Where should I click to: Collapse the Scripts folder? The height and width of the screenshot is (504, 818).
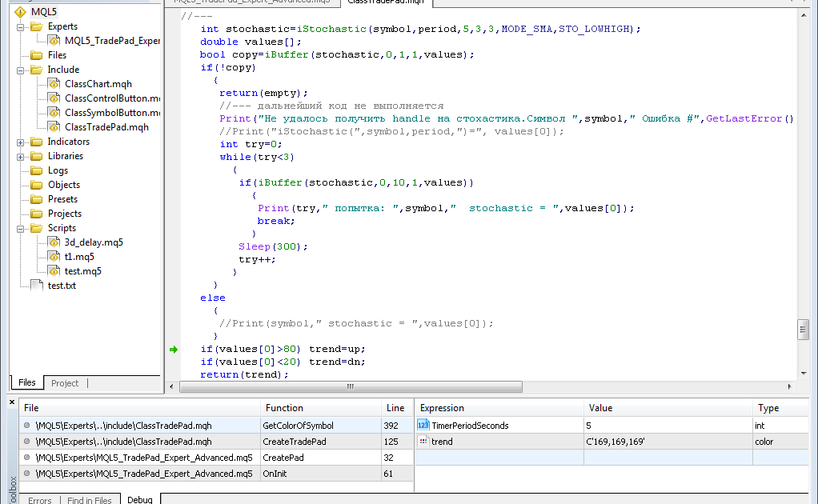(x=20, y=228)
